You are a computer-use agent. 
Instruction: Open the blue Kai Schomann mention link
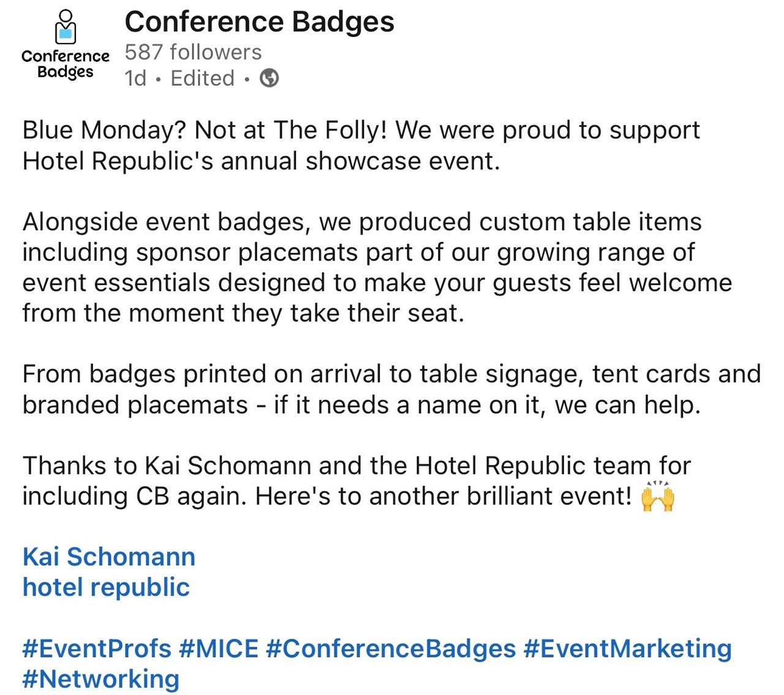click(x=109, y=556)
